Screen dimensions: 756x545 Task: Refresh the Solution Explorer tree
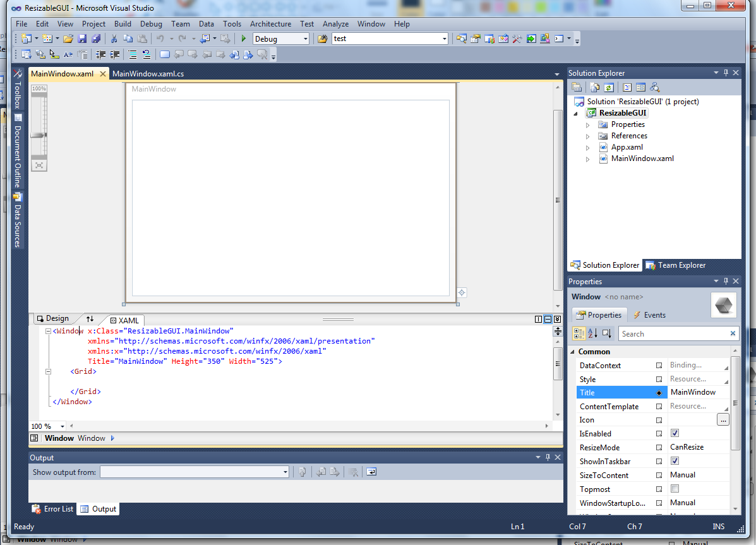[x=609, y=87]
